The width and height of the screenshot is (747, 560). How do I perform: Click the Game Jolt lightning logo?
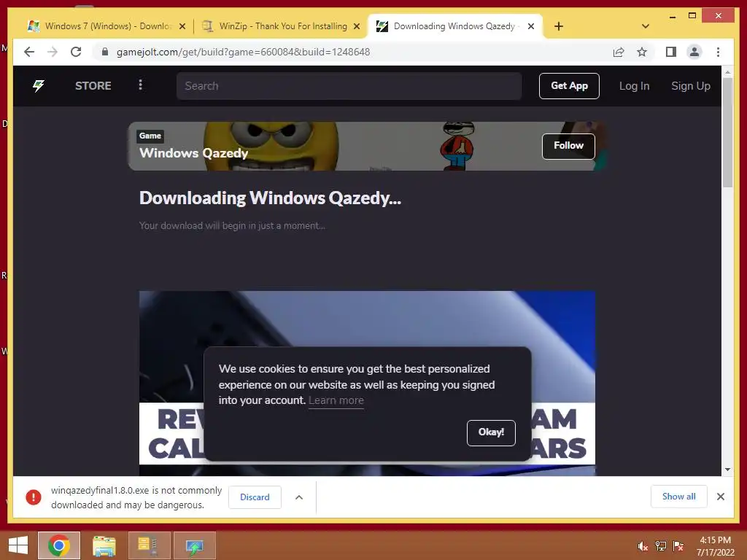(x=39, y=86)
